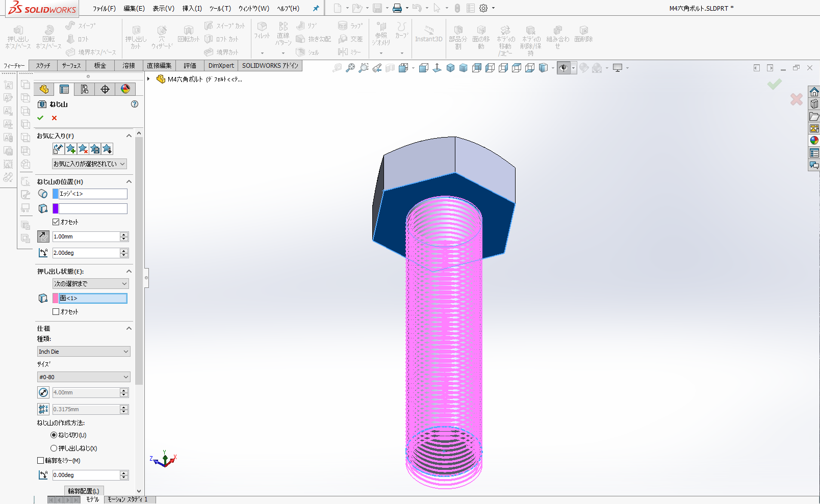The width and height of the screenshot is (820, 504).
Task: Click the green checkmark to accept thread
Action: click(40, 118)
